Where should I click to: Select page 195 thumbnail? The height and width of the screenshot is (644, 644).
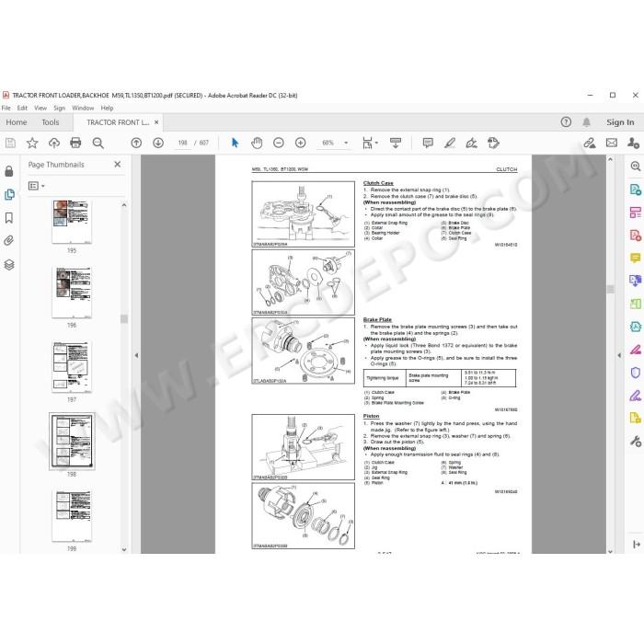tap(72, 222)
